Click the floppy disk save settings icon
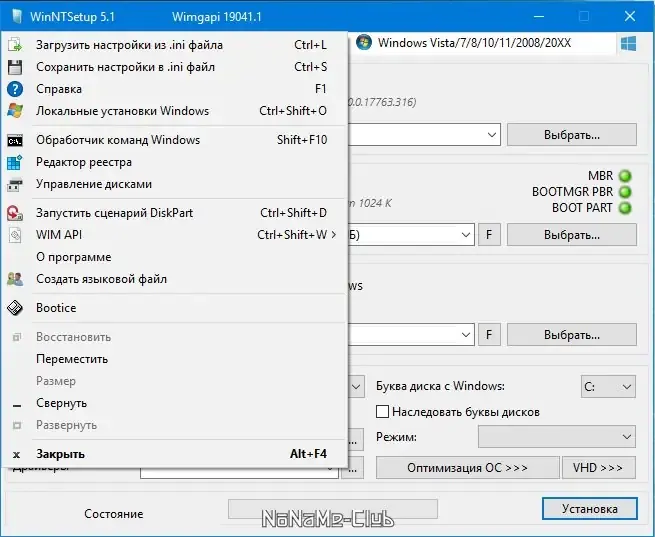 pyautogui.click(x=15, y=67)
